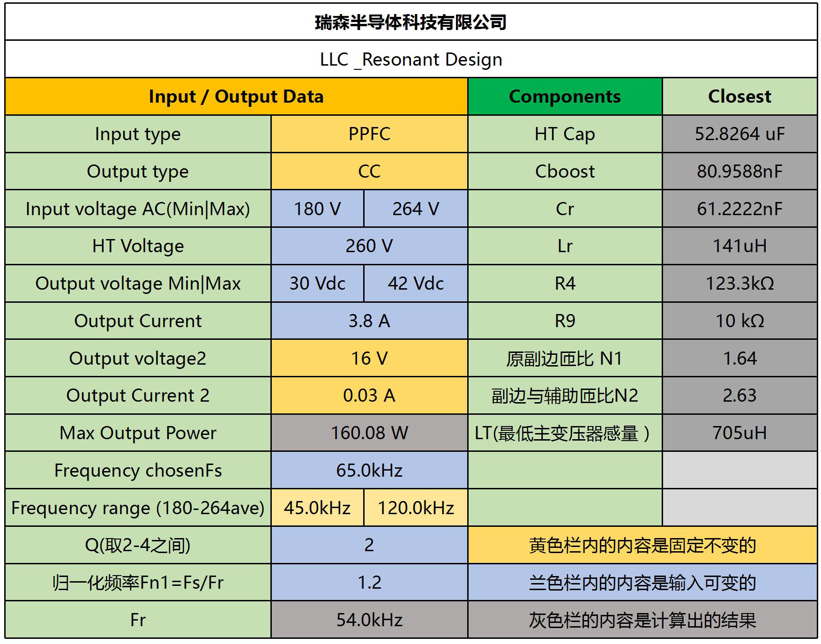Viewport: 821px width, 644px height.
Task: Select the green "Components" header cell
Action: pos(565,97)
